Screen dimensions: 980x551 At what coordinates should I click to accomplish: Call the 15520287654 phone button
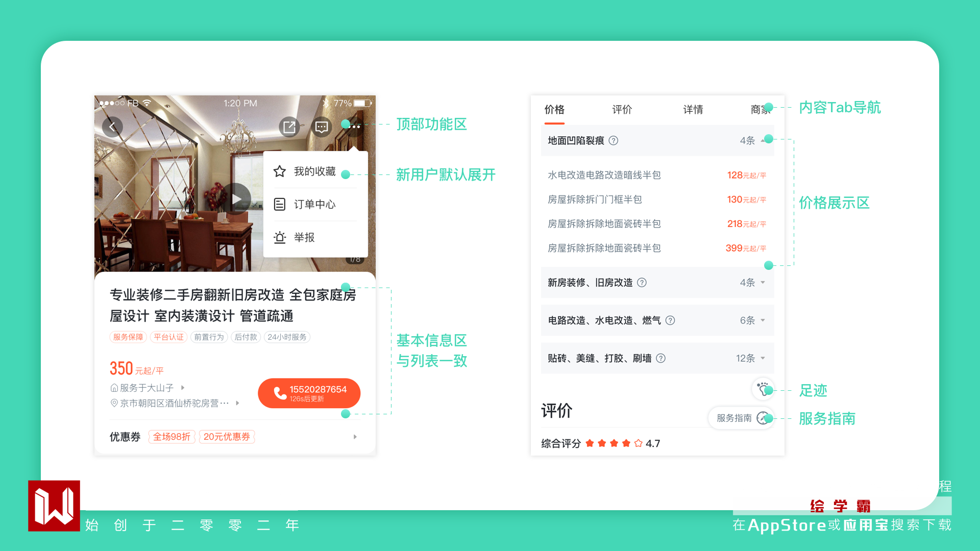(x=309, y=393)
